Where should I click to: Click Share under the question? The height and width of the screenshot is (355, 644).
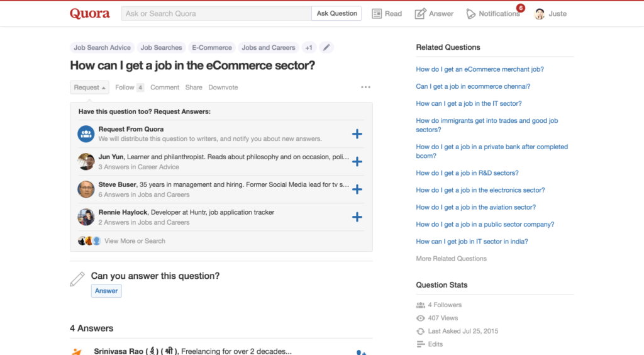click(194, 87)
